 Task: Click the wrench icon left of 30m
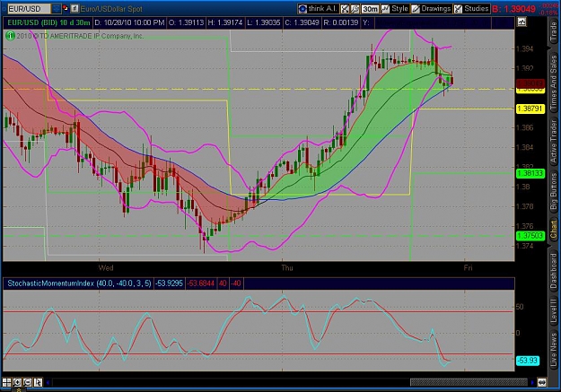point(355,9)
